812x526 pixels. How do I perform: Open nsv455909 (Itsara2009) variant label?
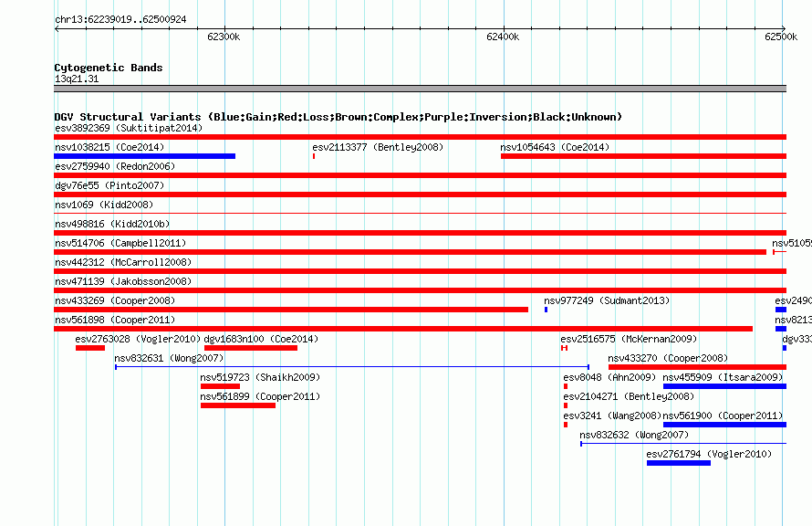[x=723, y=377]
